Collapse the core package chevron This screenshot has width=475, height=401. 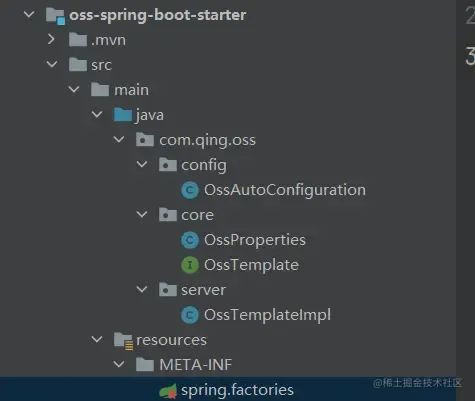point(142,214)
